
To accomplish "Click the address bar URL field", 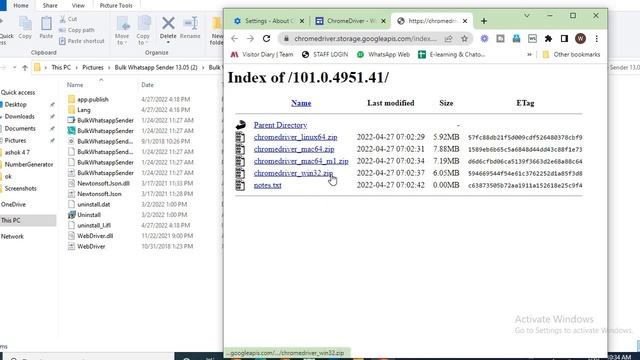I will [x=365, y=38].
